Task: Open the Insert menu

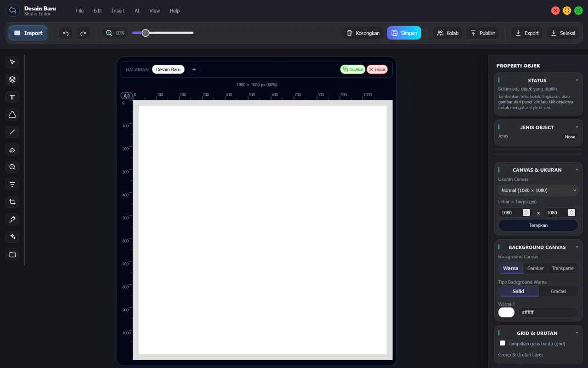Action: coord(118,11)
